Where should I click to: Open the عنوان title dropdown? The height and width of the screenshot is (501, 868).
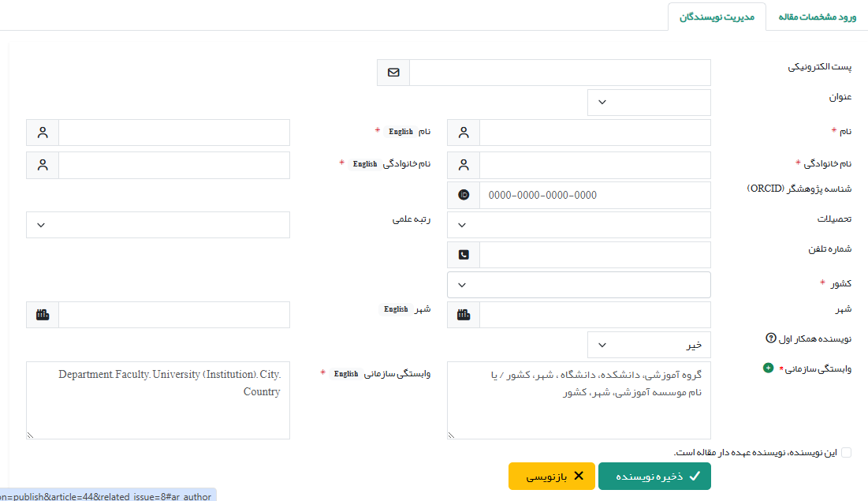coord(649,103)
